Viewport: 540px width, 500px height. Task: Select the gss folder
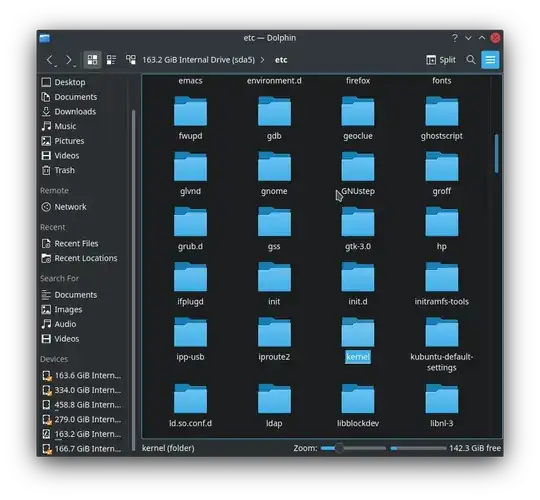pyautogui.click(x=274, y=229)
